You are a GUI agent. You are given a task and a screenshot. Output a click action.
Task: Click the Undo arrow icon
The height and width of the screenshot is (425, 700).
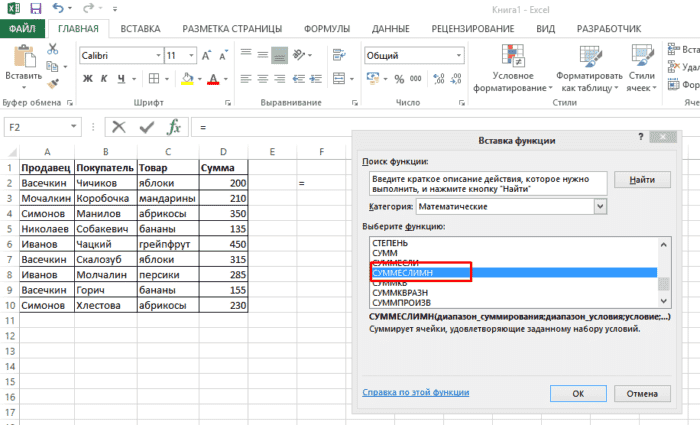(59, 8)
